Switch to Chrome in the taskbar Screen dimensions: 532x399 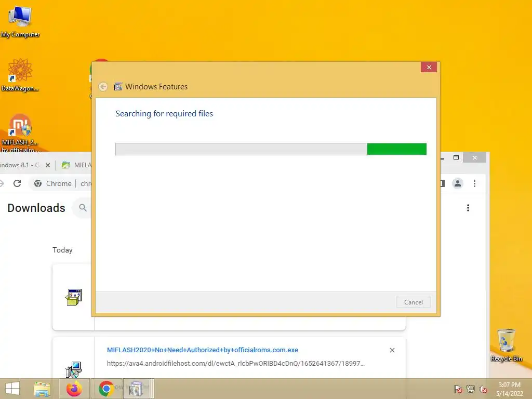(106, 389)
